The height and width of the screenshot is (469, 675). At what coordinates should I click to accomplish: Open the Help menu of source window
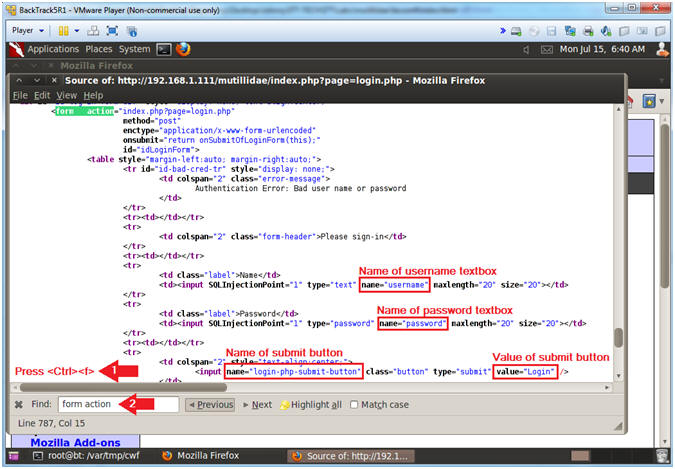[93, 95]
